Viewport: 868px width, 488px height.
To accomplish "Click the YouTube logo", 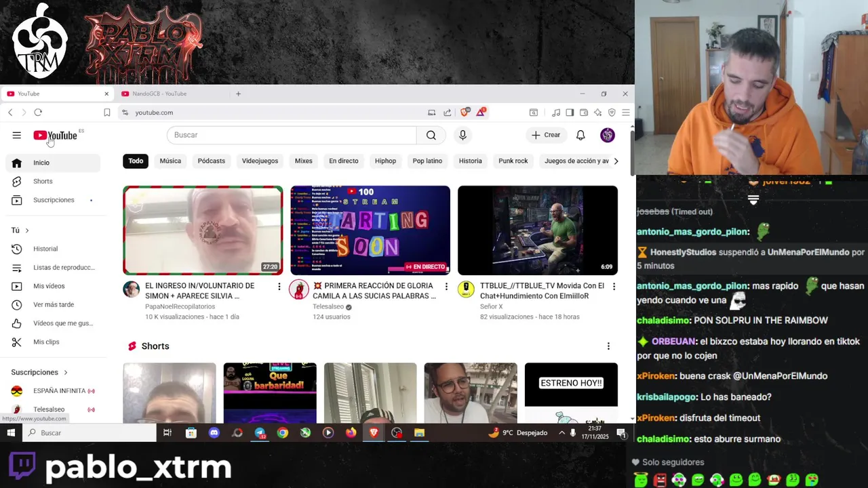I will tap(56, 136).
